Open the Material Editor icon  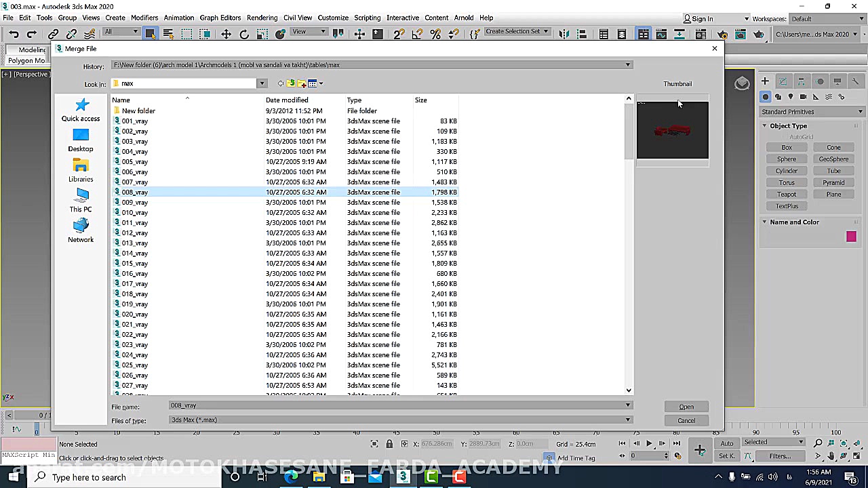click(x=701, y=34)
